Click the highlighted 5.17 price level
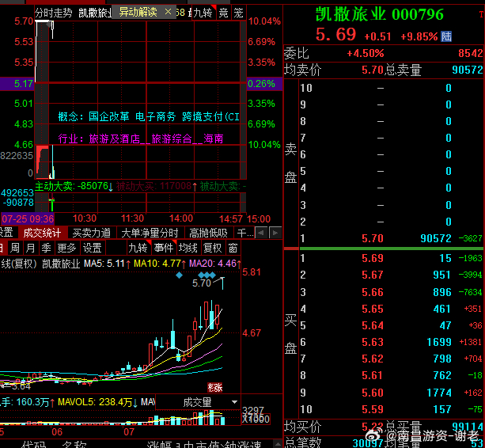The height and width of the screenshot is (448, 485). 24,84
